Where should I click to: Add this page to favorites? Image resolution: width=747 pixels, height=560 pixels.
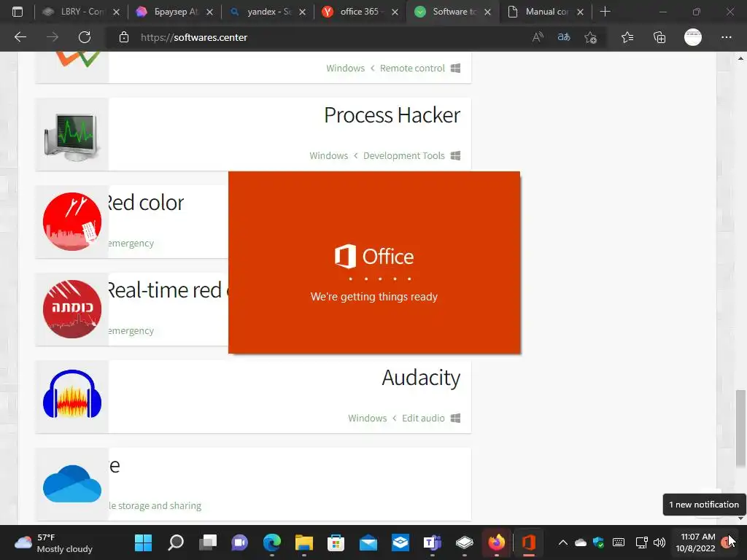[591, 37]
